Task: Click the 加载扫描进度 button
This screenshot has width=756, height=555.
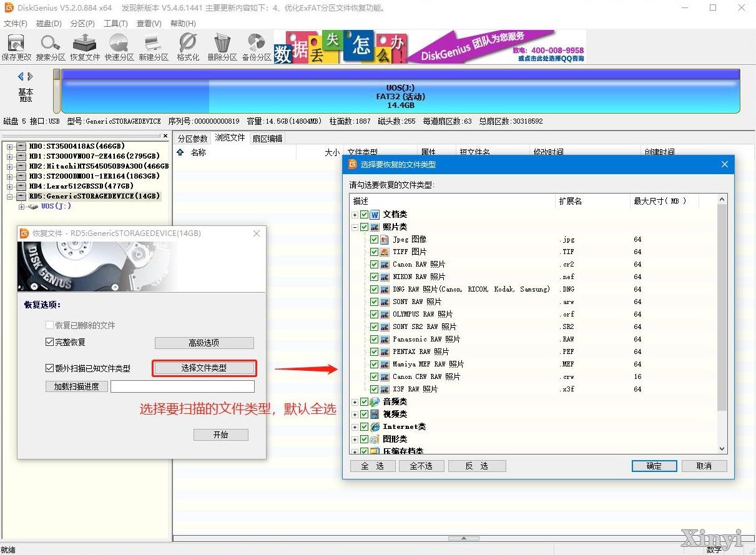Action: click(x=77, y=386)
